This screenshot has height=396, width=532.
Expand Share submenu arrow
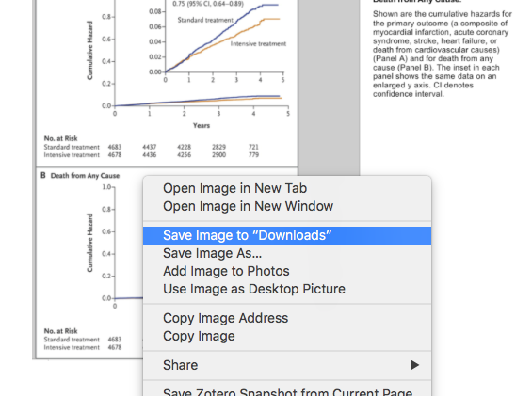point(415,365)
